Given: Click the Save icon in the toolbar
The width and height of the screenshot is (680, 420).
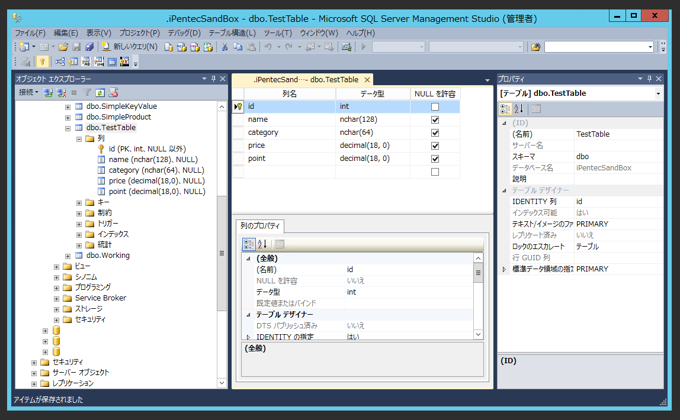Looking at the screenshot, I should tap(76, 46).
